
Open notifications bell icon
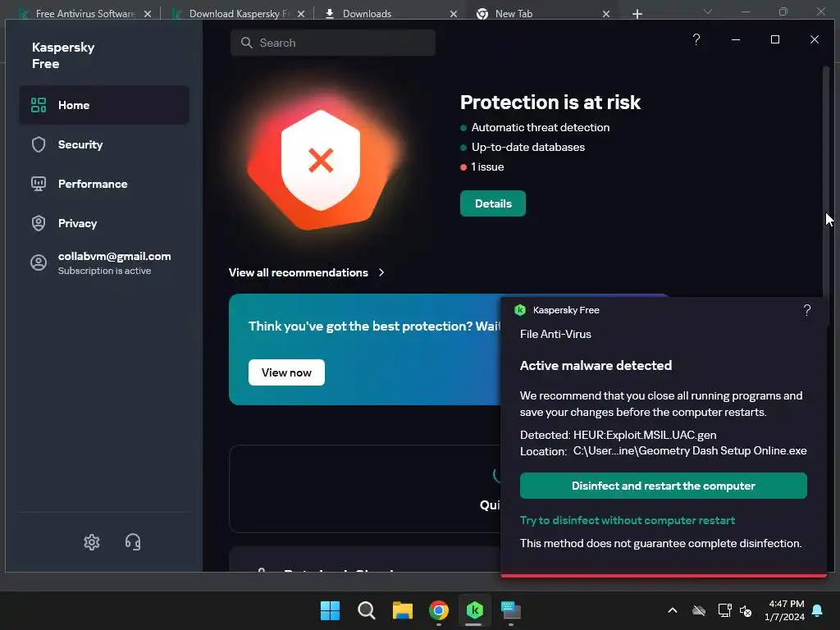tap(817, 610)
